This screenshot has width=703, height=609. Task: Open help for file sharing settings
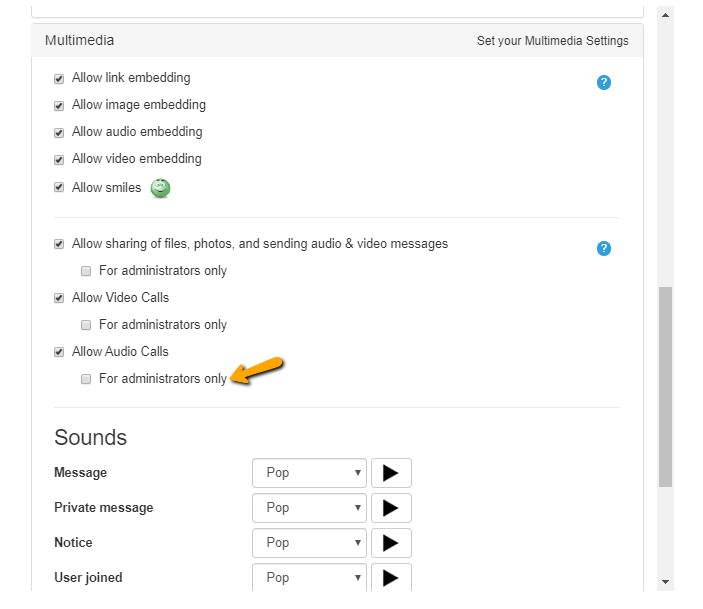pyautogui.click(x=603, y=248)
